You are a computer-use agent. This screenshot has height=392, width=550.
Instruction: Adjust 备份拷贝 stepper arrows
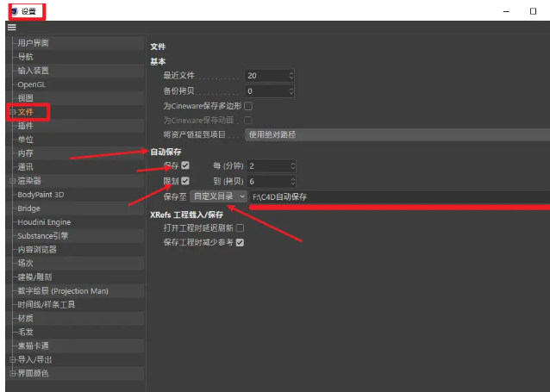[291, 91]
